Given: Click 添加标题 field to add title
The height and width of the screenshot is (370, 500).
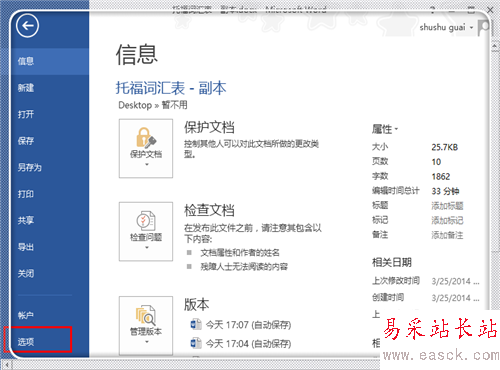Looking at the screenshot, I should click(x=447, y=206).
